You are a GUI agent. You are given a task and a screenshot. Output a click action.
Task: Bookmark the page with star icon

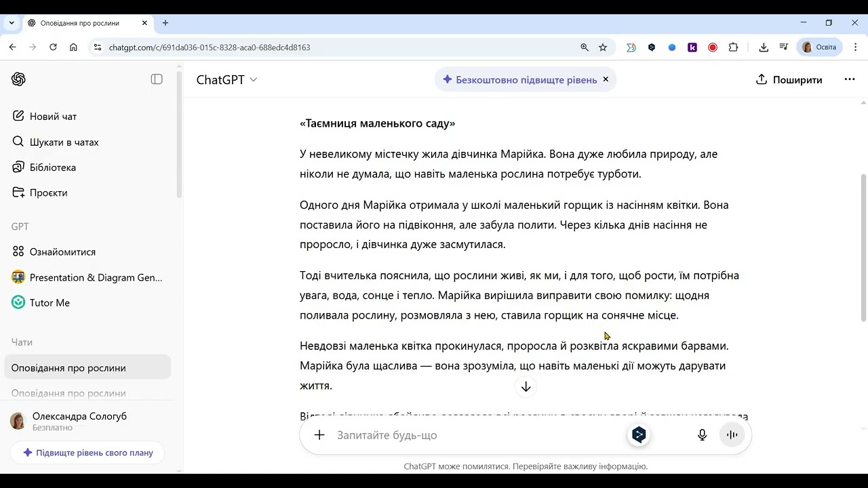tap(603, 47)
